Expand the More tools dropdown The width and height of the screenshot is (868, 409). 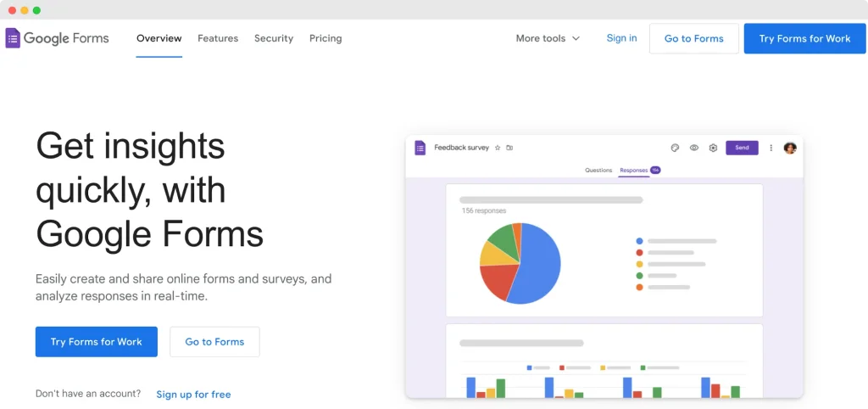(x=548, y=38)
